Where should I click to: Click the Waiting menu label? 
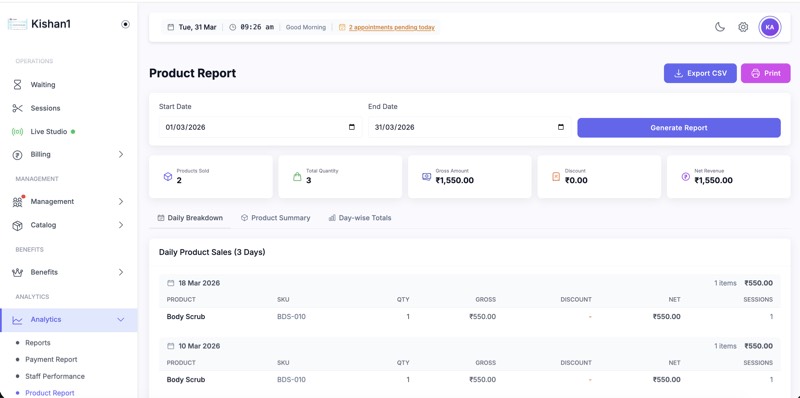click(x=43, y=85)
